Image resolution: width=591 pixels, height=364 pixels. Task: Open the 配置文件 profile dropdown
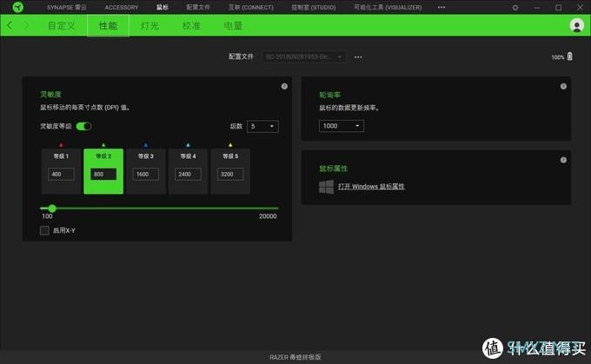(304, 56)
